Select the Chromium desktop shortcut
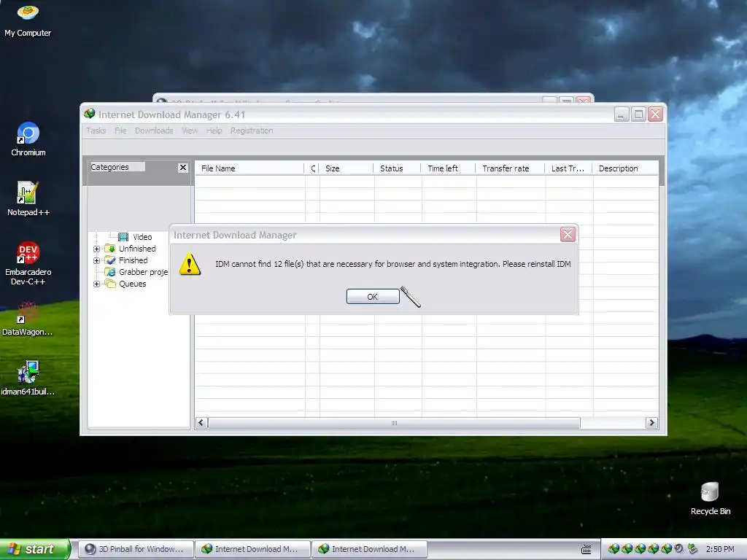The image size is (747, 560). tap(28, 139)
